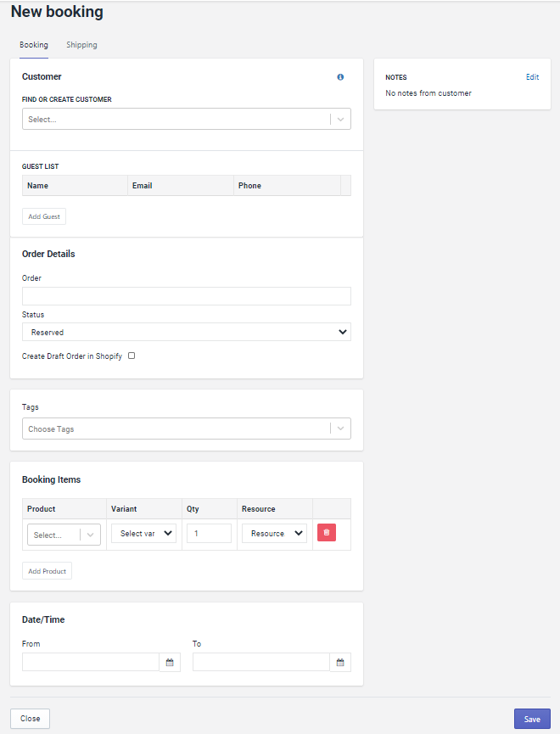Screen dimensions: 560x734
Task: Edit the customer notes
Action: [x=532, y=77]
